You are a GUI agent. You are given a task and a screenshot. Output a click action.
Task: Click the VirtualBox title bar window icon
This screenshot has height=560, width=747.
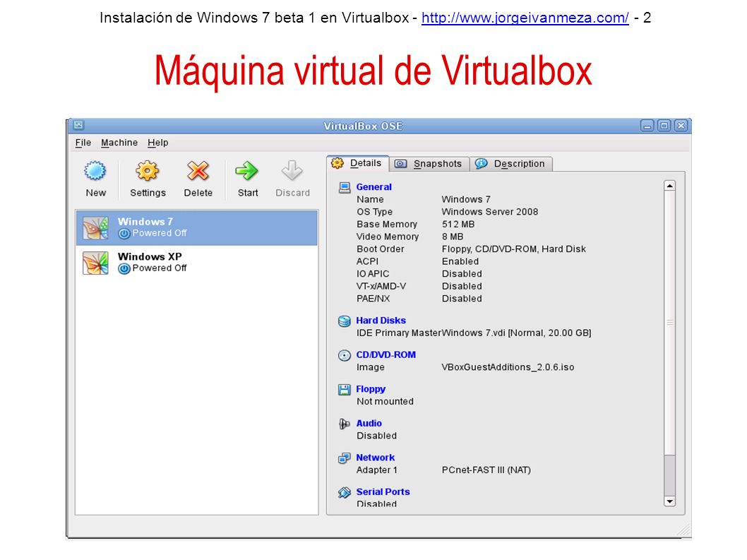(x=78, y=125)
